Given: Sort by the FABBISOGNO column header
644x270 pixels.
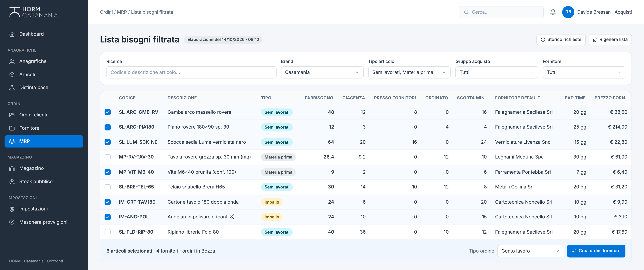Looking at the screenshot, I should 319,98.
